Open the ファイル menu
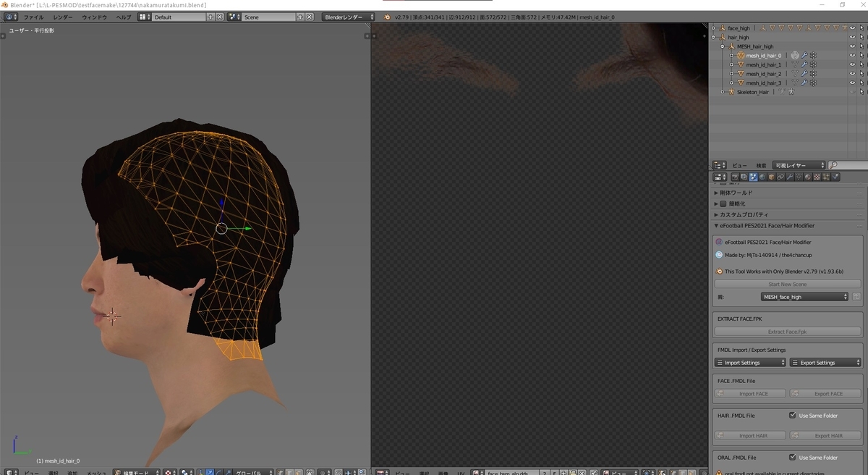Viewport: 868px width, 475px height. (x=33, y=17)
